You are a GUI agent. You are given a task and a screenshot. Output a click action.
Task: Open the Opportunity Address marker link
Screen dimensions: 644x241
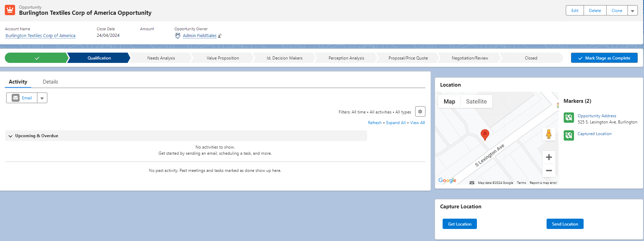coord(597,116)
